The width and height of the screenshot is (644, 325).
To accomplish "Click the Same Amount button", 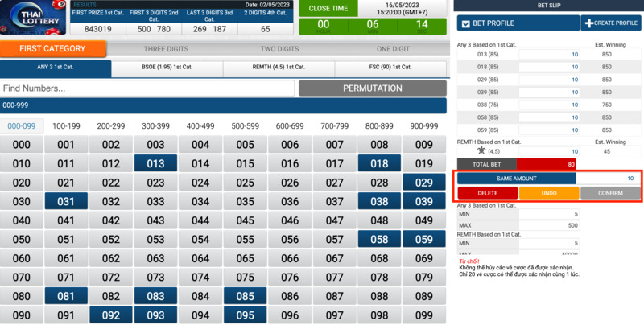I will 517,178.
